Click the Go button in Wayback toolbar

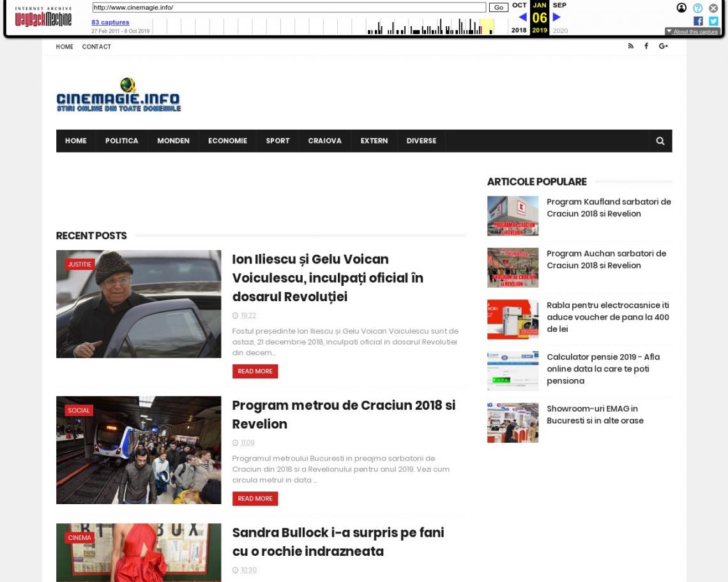[x=499, y=8]
